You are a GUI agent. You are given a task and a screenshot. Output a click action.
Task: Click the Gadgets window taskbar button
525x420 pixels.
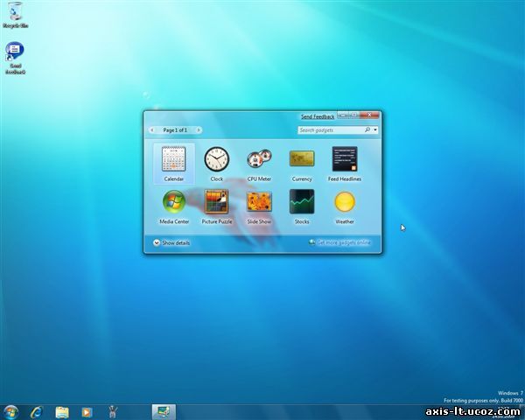tap(164, 412)
